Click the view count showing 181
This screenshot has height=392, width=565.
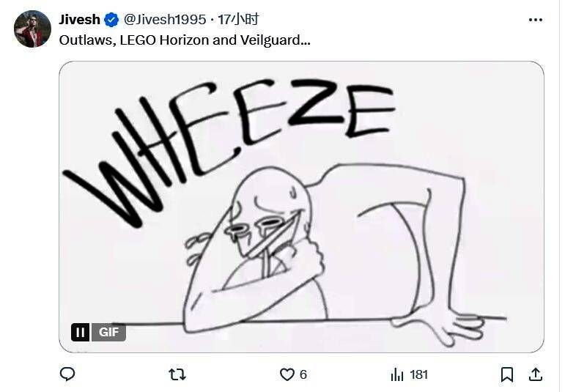coord(418,374)
